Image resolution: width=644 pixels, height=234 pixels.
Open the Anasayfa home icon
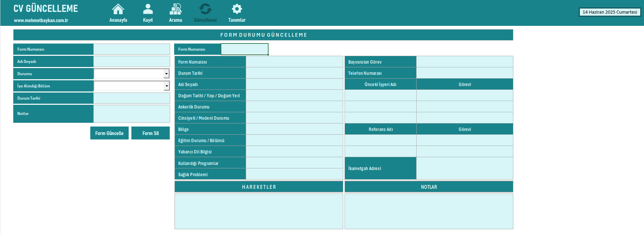118,9
